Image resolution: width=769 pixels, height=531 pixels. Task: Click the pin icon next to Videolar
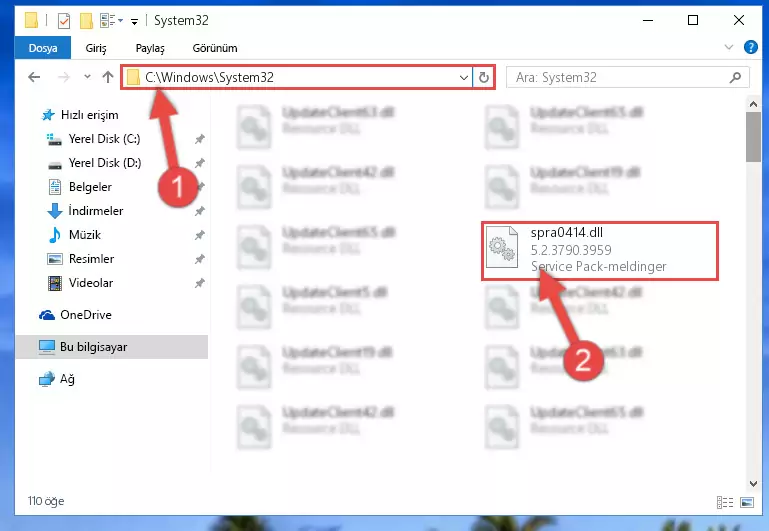pos(199,283)
